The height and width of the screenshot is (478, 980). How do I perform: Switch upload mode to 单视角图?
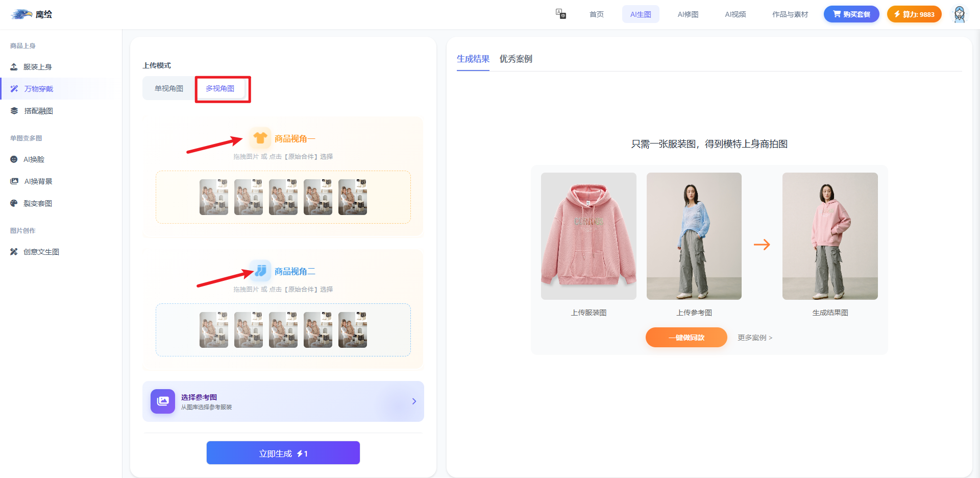tap(169, 88)
